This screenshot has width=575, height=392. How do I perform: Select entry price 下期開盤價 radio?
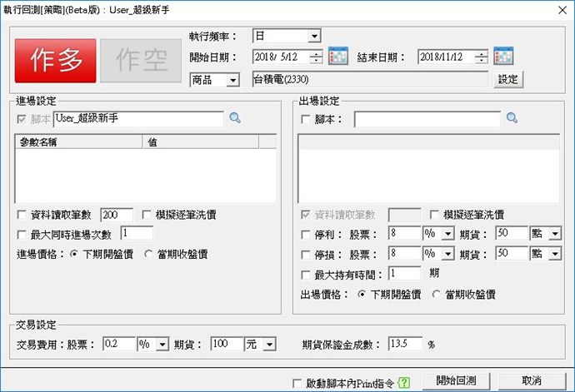[x=73, y=254]
